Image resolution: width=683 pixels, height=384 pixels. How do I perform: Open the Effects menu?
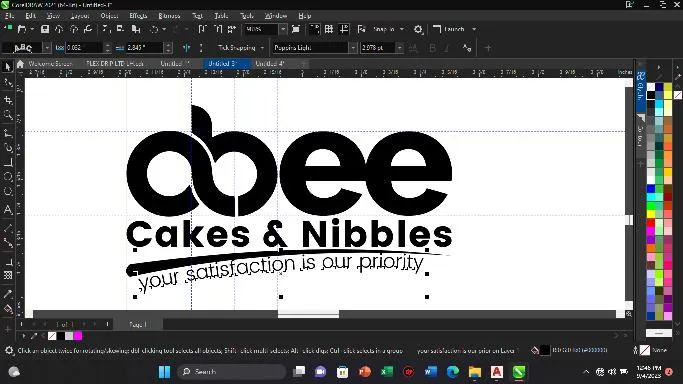point(138,16)
